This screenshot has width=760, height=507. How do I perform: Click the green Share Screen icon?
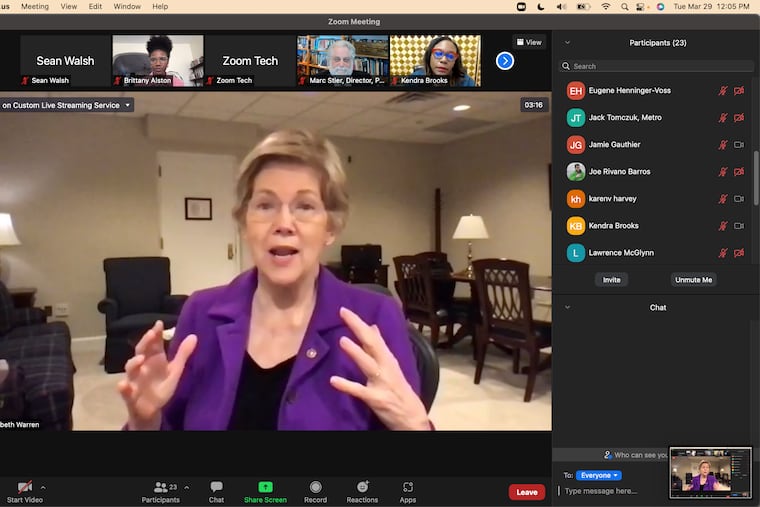(x=265, y=487)
